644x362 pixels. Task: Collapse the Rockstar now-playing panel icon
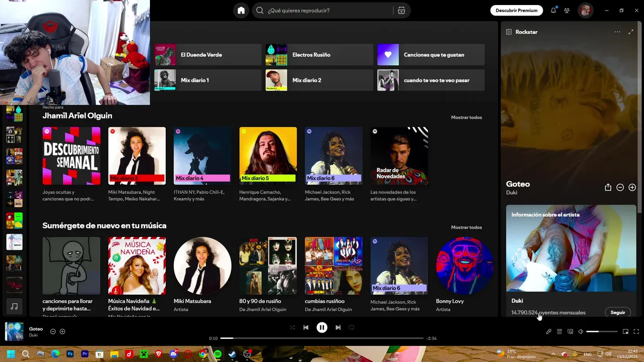(509, 32)
